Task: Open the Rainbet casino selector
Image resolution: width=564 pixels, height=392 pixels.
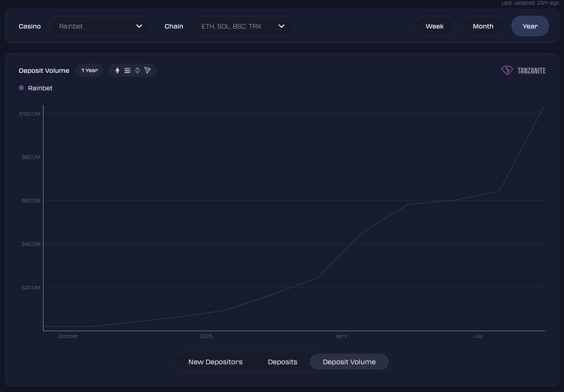Action: tap(101, 26)
